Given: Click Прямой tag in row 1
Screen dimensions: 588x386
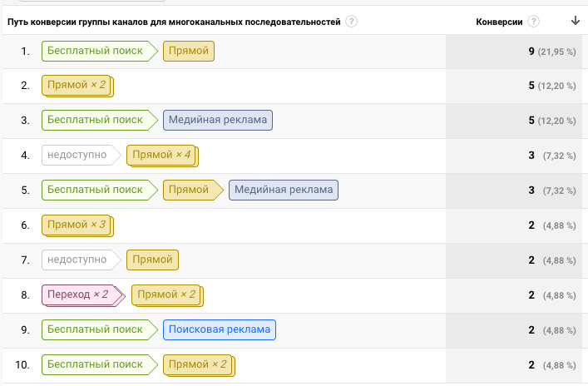Looking at the screenshot, I should pos(188,51).
